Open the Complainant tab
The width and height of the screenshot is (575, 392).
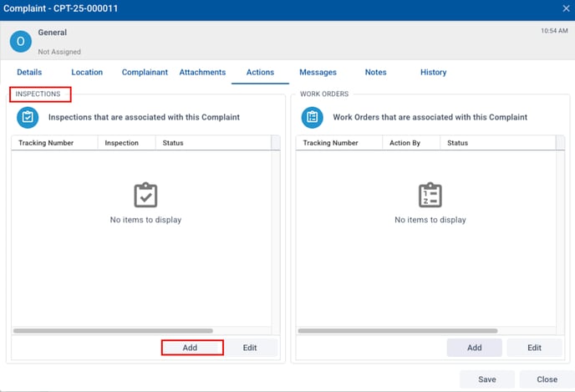point(145,73)
